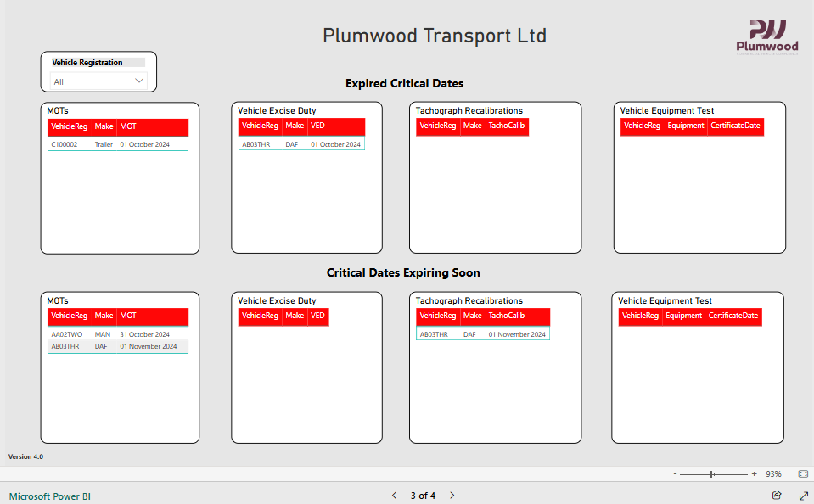Zoom in with the plus button
The height and width of the screenshot is (504, 814).
click(755, 474)
